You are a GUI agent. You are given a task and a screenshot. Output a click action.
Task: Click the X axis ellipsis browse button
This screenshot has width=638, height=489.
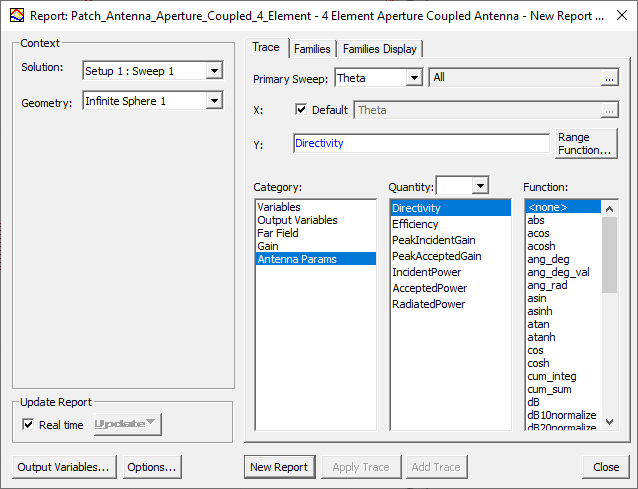[609, 110]
